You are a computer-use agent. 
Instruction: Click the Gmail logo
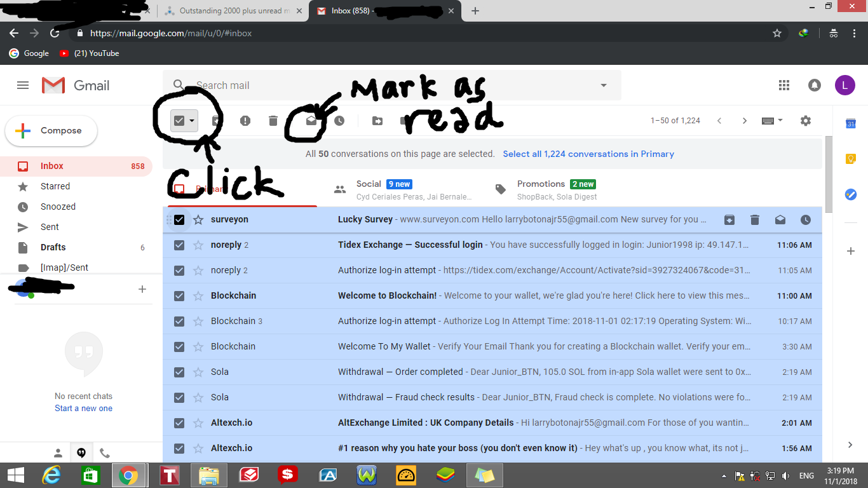(x=76, y=85)
